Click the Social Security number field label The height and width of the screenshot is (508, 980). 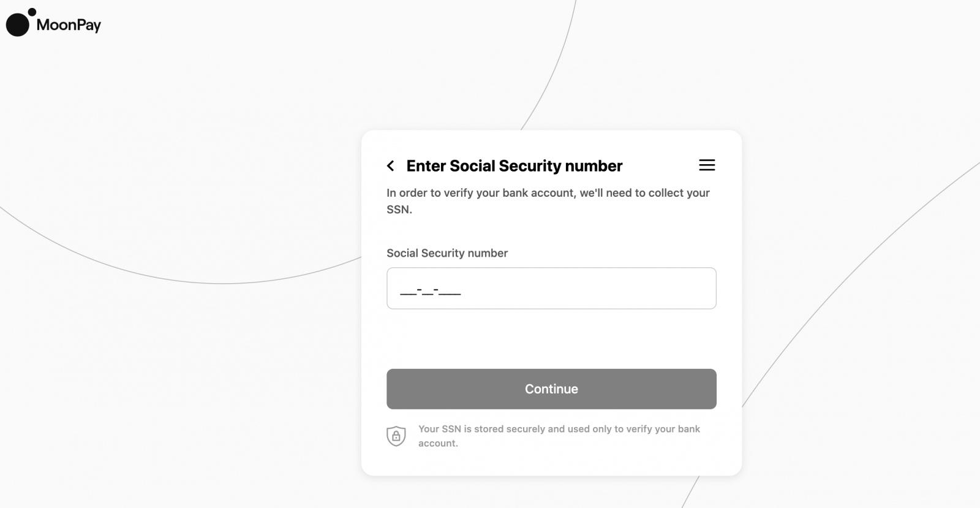(x=447, y=252)
